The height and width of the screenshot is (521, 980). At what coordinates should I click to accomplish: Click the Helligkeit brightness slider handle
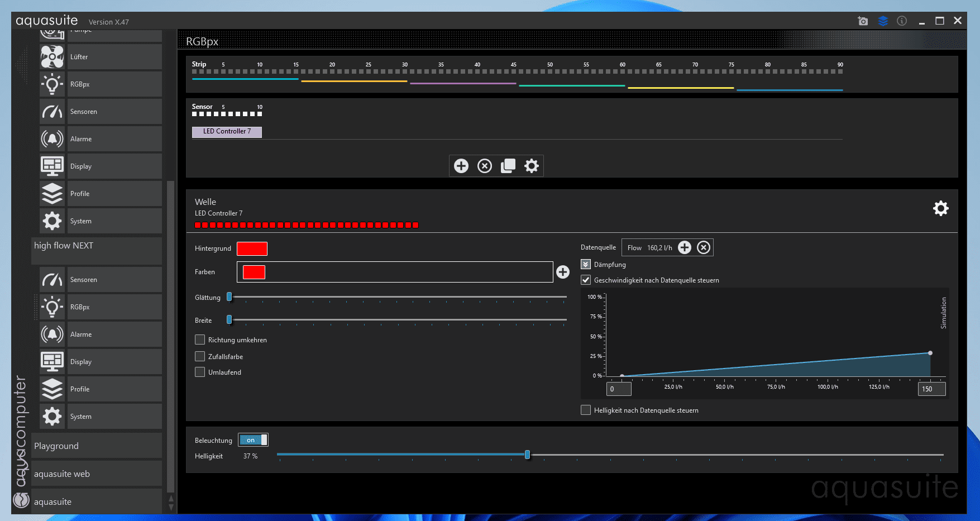point(527,455)
